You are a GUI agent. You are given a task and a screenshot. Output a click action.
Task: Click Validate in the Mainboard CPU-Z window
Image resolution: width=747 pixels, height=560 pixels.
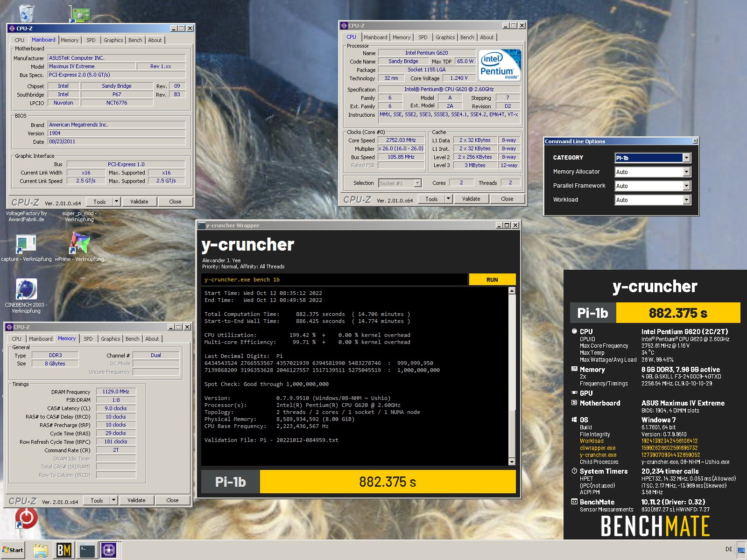pyautogui.click(x=139, y=202)
